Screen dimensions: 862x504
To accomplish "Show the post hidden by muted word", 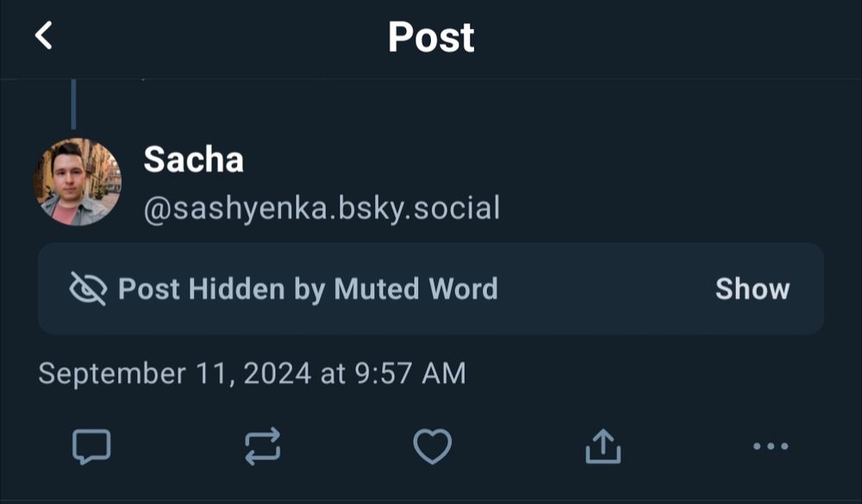I will tap(753, 289).
